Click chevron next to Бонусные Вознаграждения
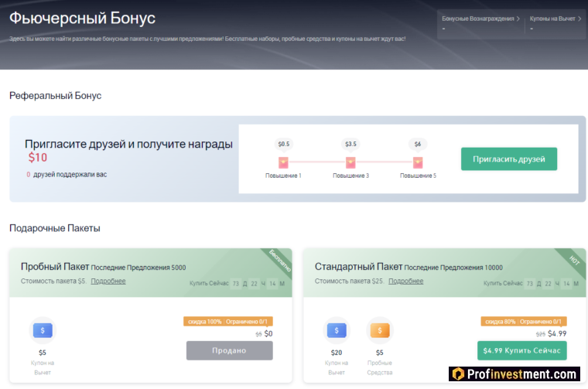 point(518,19)
